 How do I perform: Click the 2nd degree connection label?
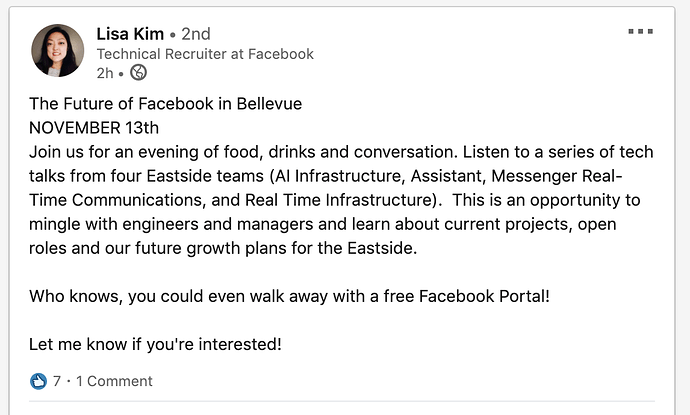196,34
